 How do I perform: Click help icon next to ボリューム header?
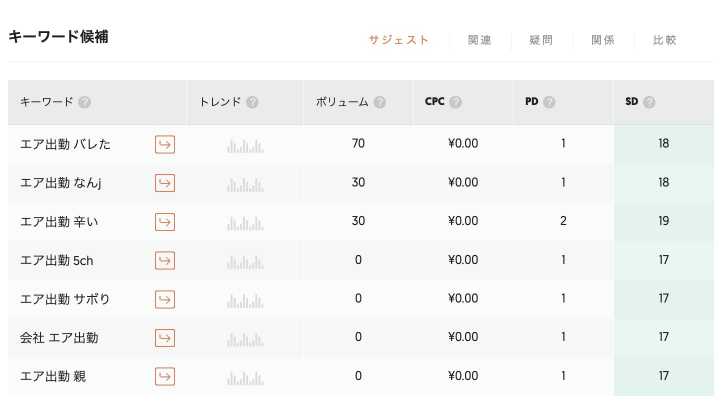379,102
